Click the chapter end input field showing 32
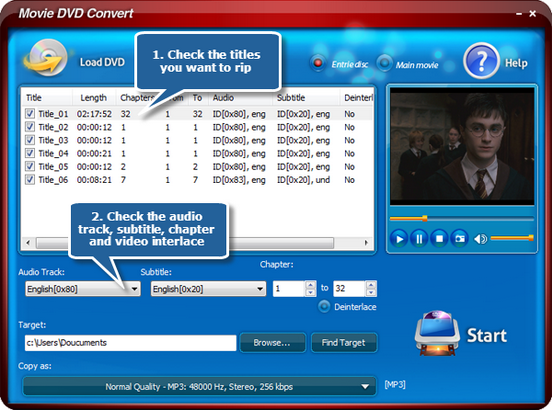 (x=350, y=289)
